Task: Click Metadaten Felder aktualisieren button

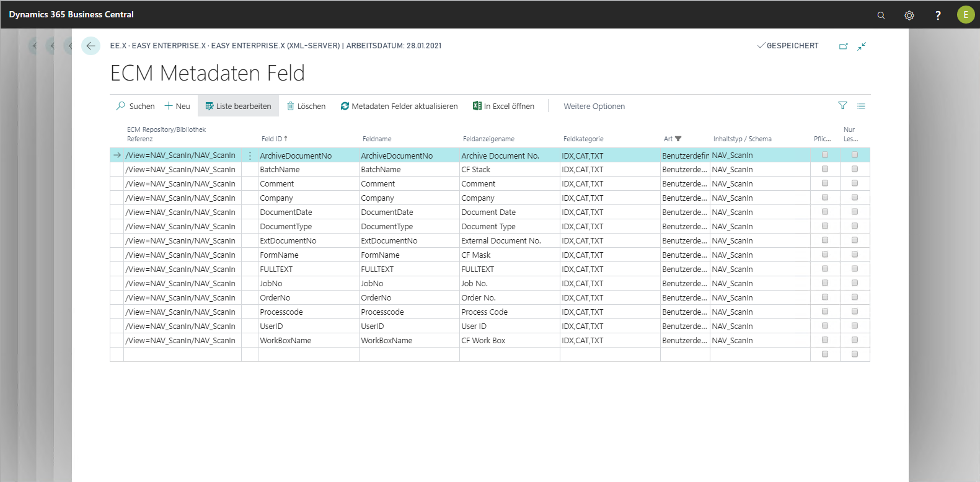Action: click(x=399, y=107)
